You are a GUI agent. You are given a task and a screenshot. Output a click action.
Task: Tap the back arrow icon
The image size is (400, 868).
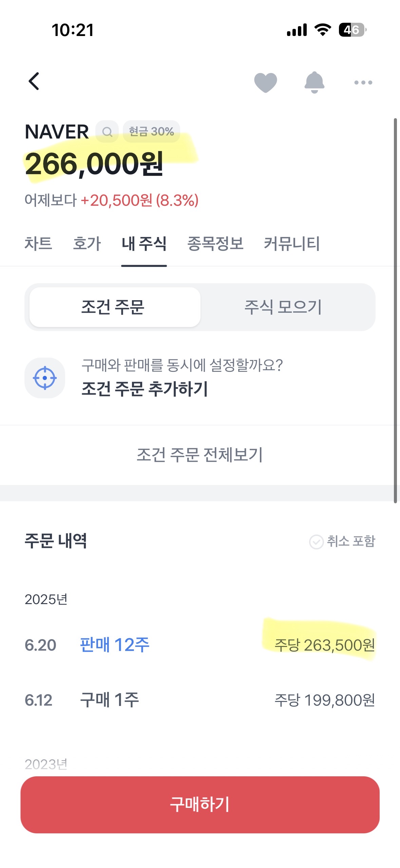[x=34, y=81]
